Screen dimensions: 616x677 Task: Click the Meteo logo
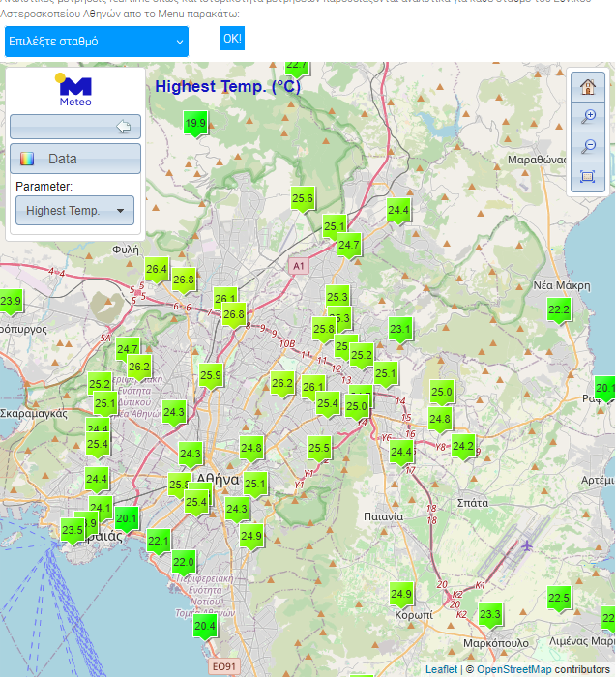74,89
